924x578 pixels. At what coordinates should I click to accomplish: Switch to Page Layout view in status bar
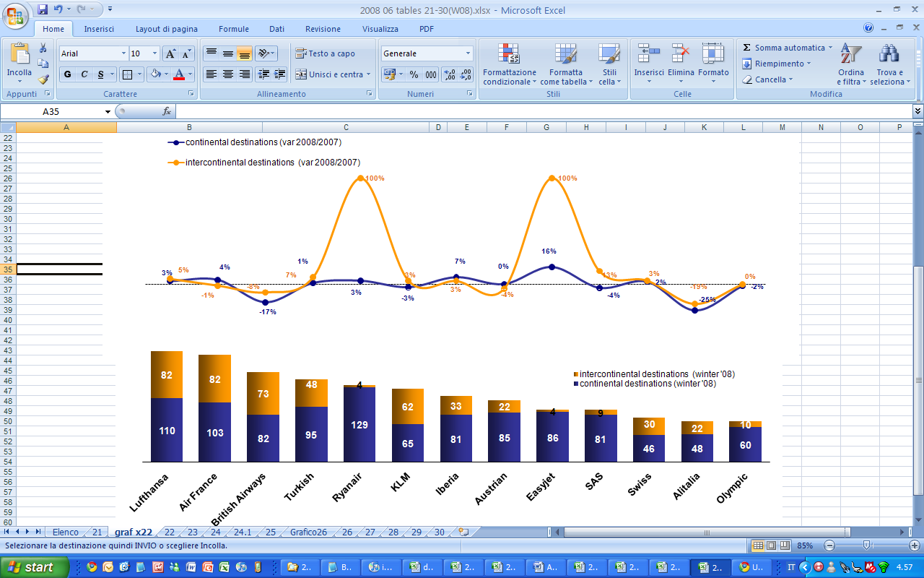[x=770, y=545]
